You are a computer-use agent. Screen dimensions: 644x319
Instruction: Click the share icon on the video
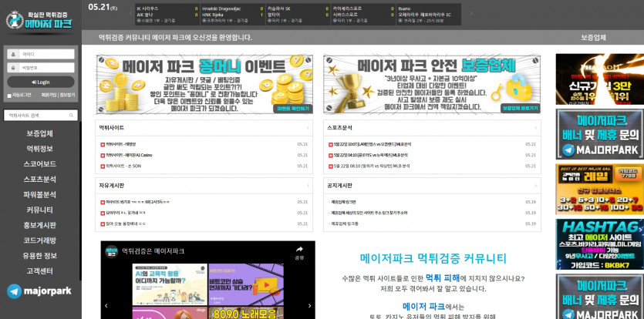coord(299,253)
